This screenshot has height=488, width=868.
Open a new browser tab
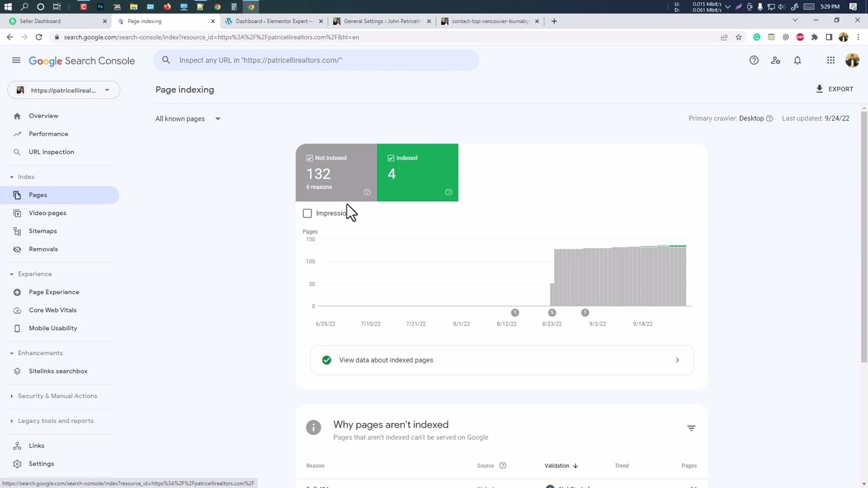554,21
